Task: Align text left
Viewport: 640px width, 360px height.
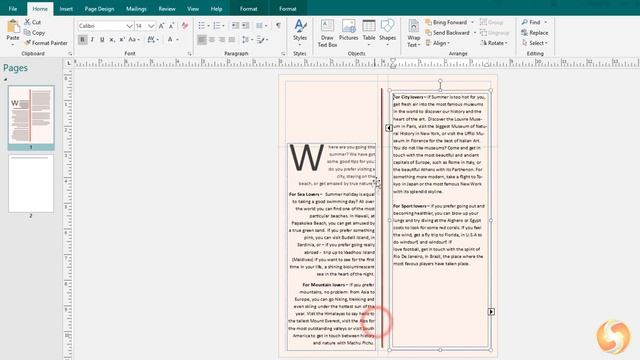Action: (x=202, y=40)
